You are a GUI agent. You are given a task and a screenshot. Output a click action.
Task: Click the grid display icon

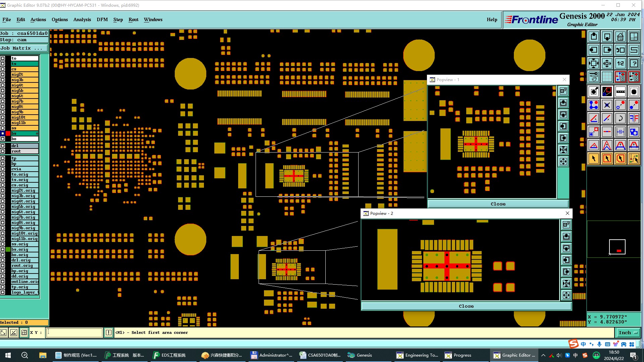[x=607, y=77]
